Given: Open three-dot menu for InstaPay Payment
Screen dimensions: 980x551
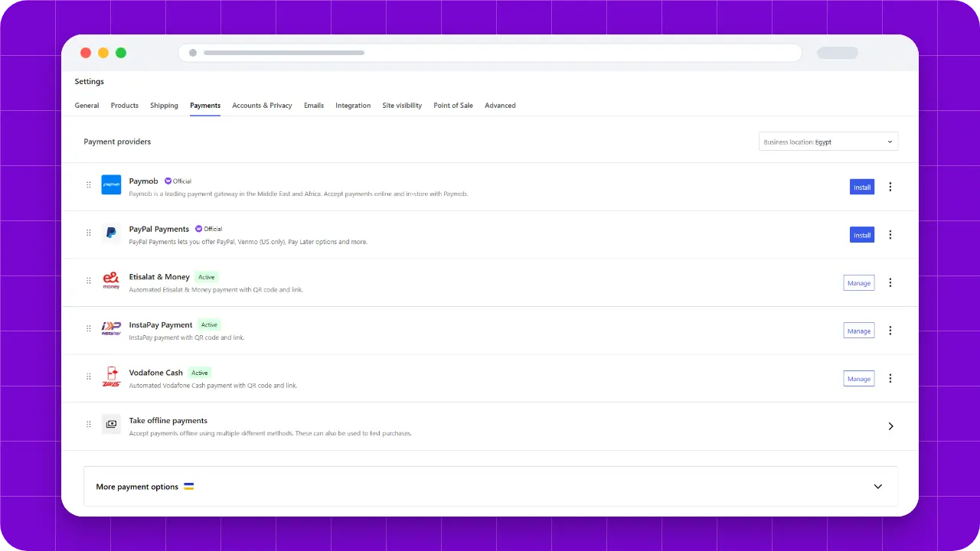Looking at the screenshot, I should click(x=890, y=331).
